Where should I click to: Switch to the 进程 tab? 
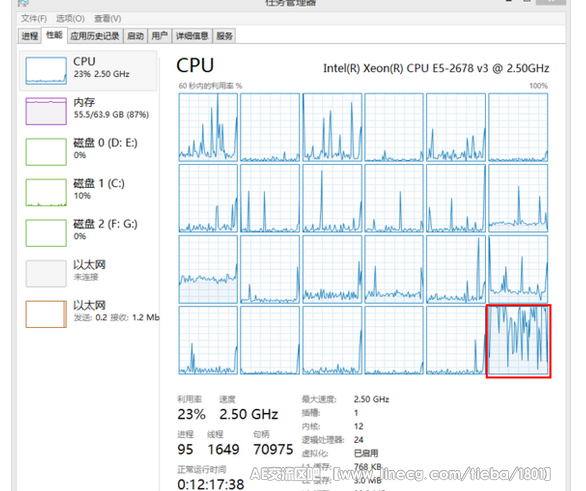coord(30,36)
